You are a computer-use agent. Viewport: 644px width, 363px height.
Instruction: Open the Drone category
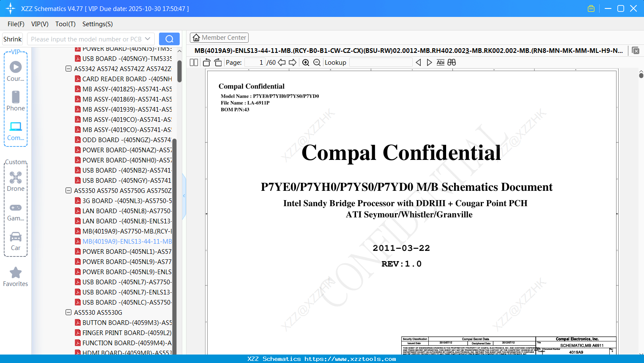tap(16, 181)
